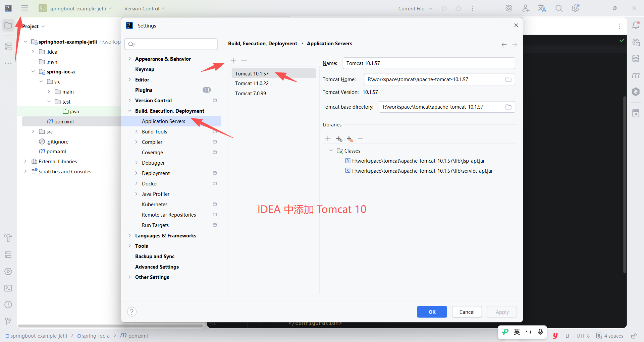644x342 pixels.
Task: Add a new application server with plus
Action: 233,61
